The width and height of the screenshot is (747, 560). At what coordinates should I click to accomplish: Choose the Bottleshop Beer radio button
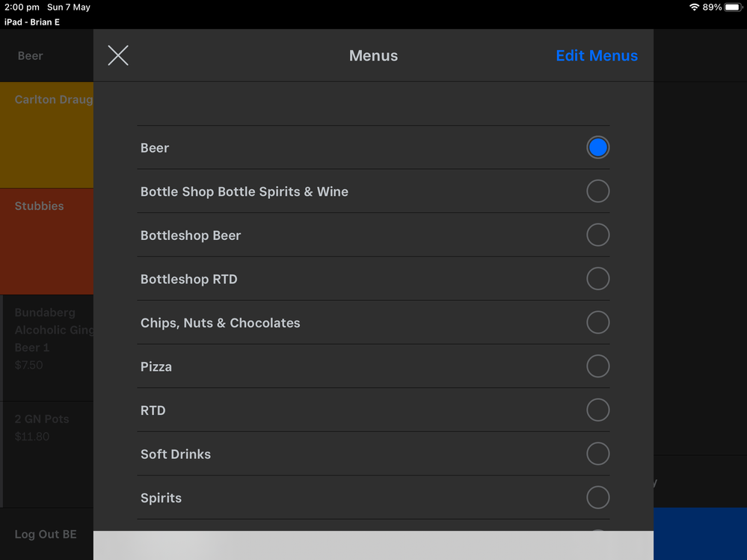(597, 236)
